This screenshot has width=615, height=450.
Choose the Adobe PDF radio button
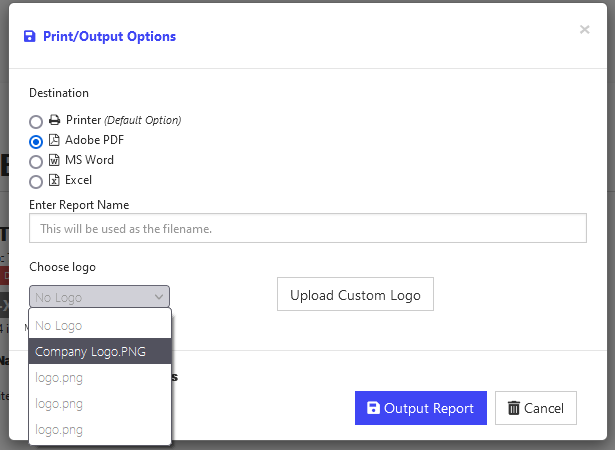point(36,142)
